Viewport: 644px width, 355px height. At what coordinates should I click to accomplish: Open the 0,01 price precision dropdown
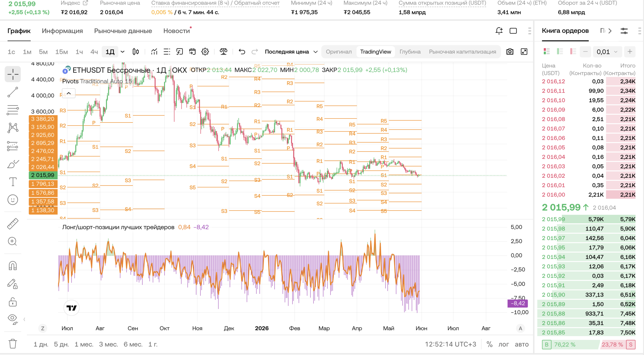(x=607, y=52)
